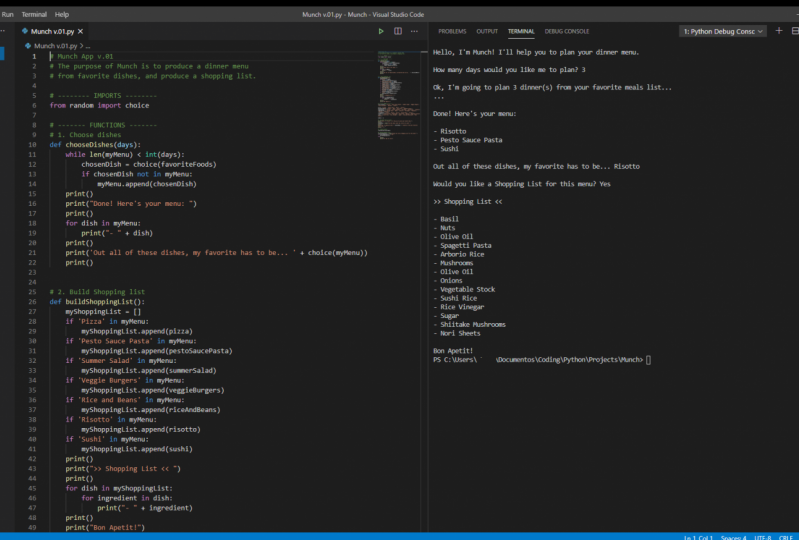Click 'for ingredient in dish:' code line

point(127,498)
